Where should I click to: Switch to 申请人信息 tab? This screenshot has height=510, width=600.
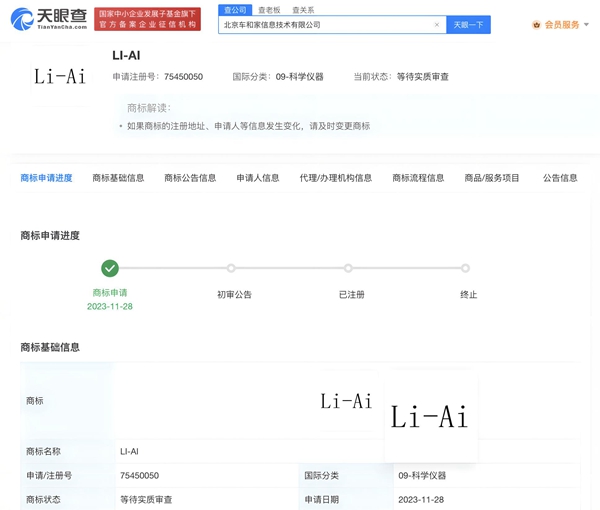tap(258, 178)
